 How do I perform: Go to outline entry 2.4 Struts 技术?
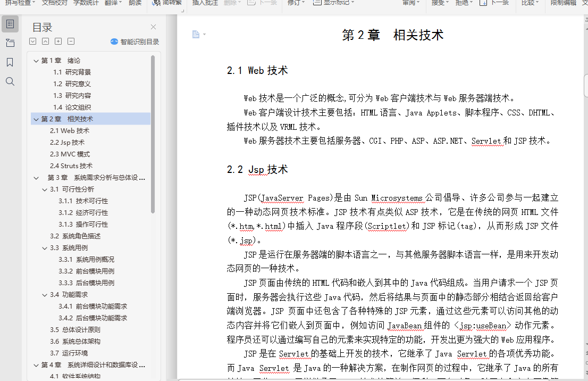point(71,165)
